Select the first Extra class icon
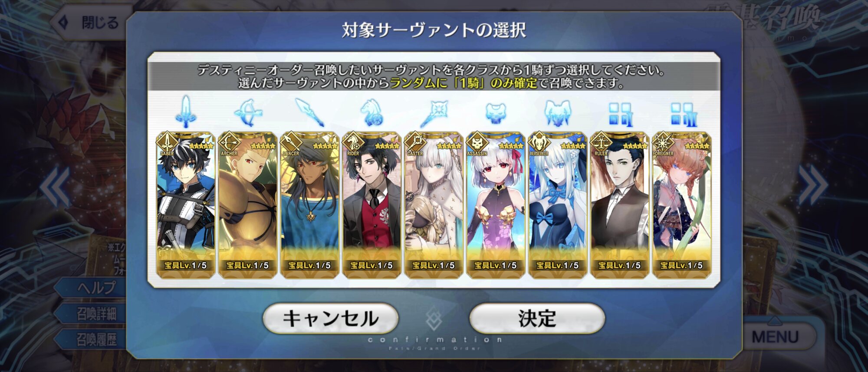This screenshot has width=868, height=372. [x=620, y=114]
